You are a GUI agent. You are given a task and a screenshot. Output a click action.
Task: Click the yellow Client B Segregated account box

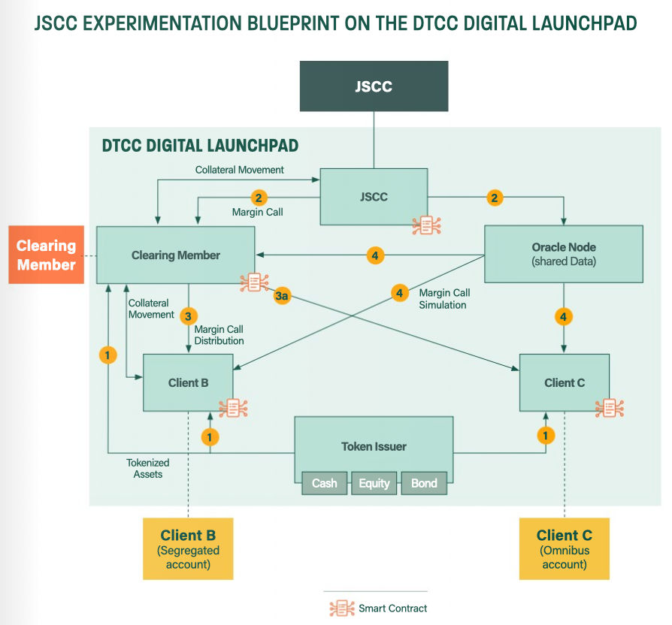point(188,548)
